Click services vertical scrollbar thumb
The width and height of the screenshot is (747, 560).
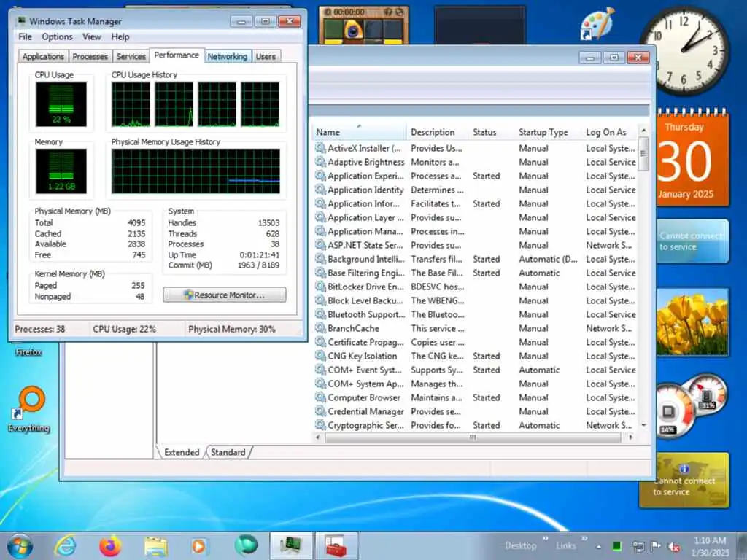[643, 153]
